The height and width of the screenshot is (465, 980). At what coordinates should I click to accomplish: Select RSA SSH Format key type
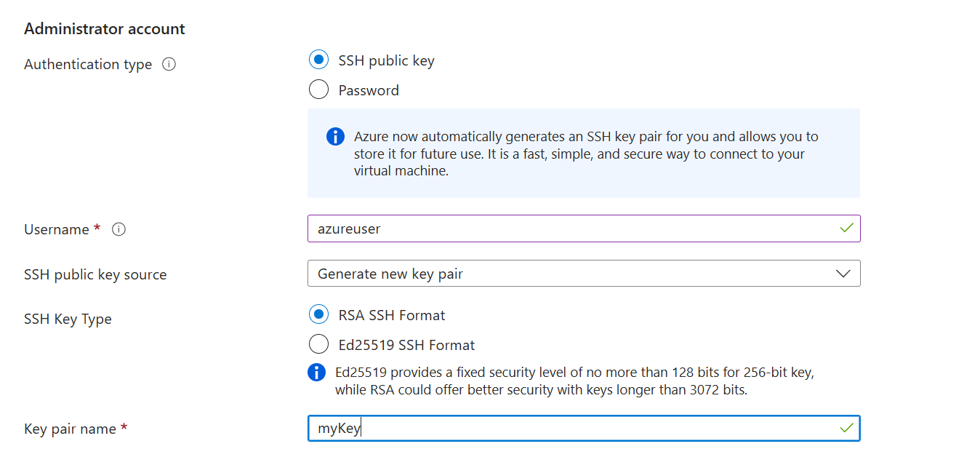click(318, 315)
